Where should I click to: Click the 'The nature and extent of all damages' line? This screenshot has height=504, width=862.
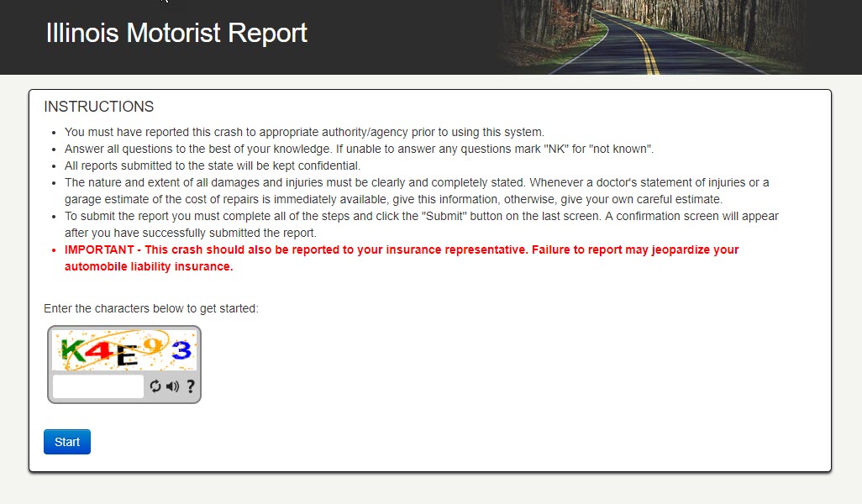(x=417, y=191)
